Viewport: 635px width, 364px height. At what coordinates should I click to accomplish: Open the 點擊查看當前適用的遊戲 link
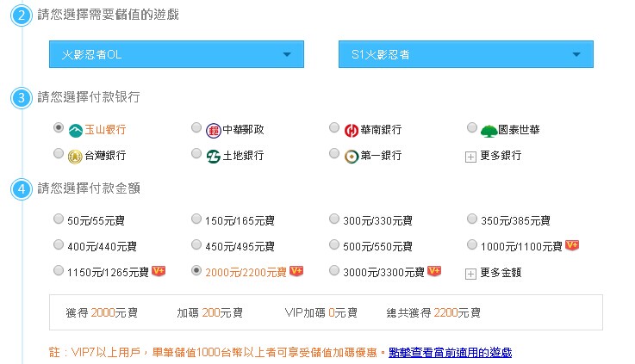click(x=451, y=352)
